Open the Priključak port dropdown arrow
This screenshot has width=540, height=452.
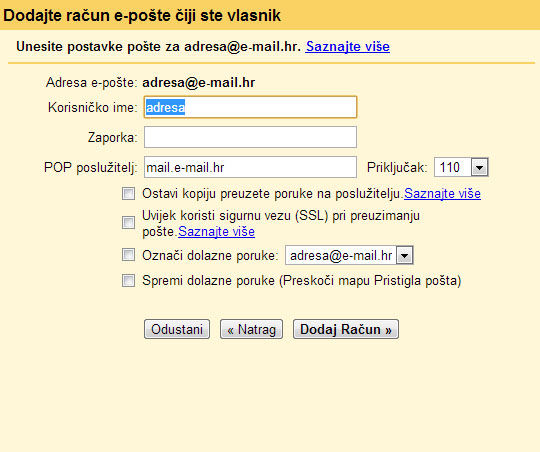pyautogui.click(x=479, y=167)
